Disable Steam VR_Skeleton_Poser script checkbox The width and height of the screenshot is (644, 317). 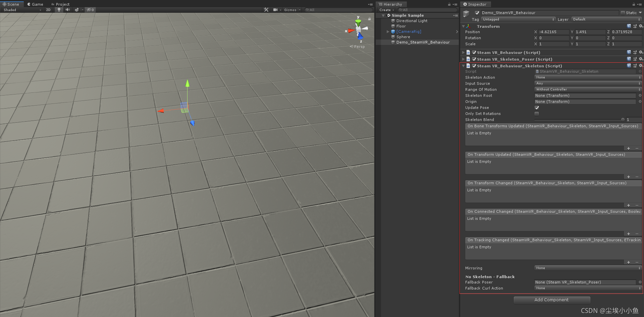(x=474, y=59)
